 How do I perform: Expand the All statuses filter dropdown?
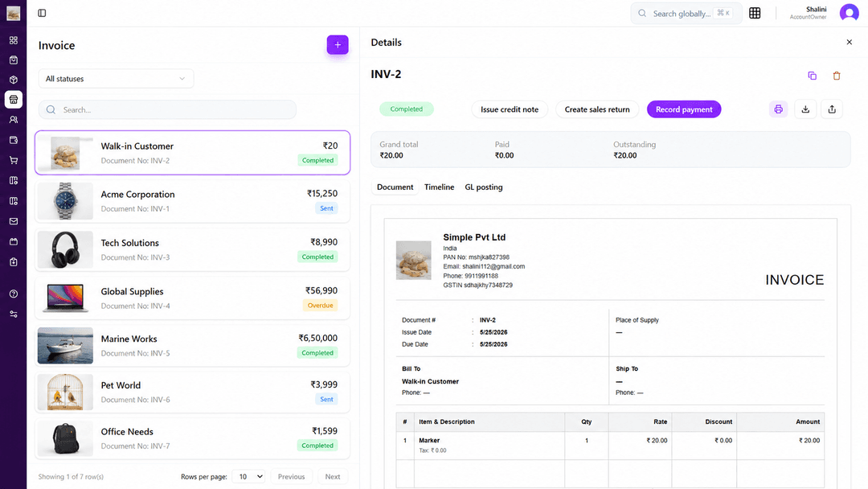click(116, 79)
